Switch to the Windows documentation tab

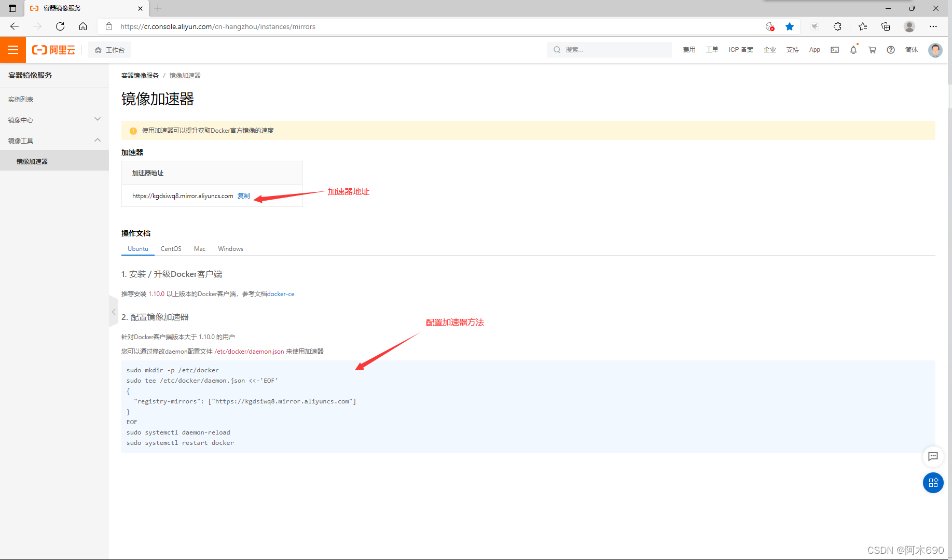(x=230, y=249)
